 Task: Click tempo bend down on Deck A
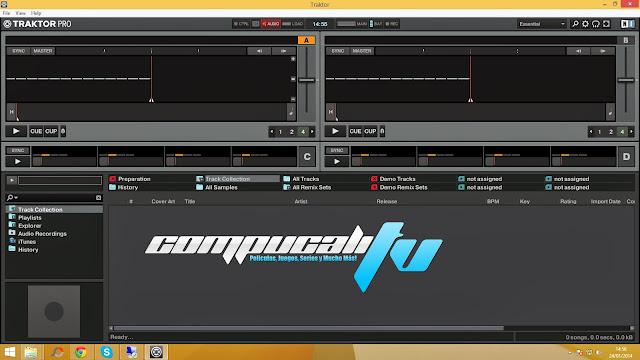[x=259, y=51]
